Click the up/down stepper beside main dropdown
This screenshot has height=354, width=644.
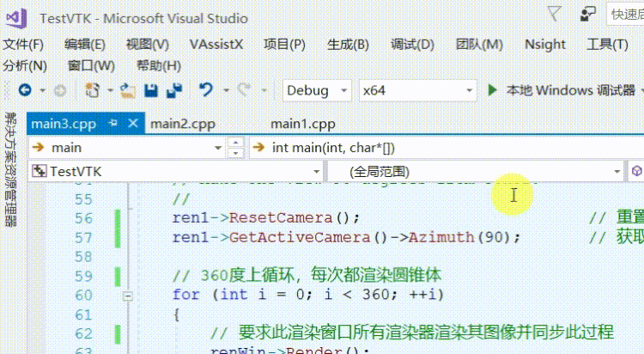[x=235, y=148]
